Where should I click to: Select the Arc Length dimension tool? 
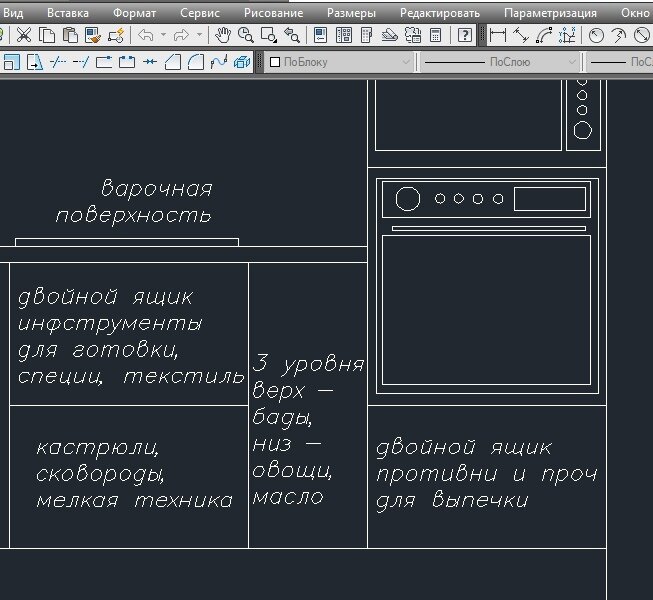544,35
